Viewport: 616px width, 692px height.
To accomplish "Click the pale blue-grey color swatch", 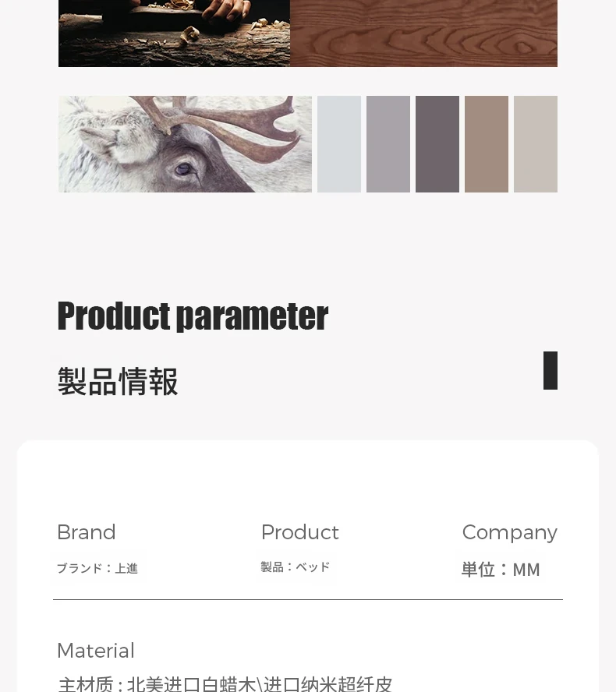I will 338,144.
